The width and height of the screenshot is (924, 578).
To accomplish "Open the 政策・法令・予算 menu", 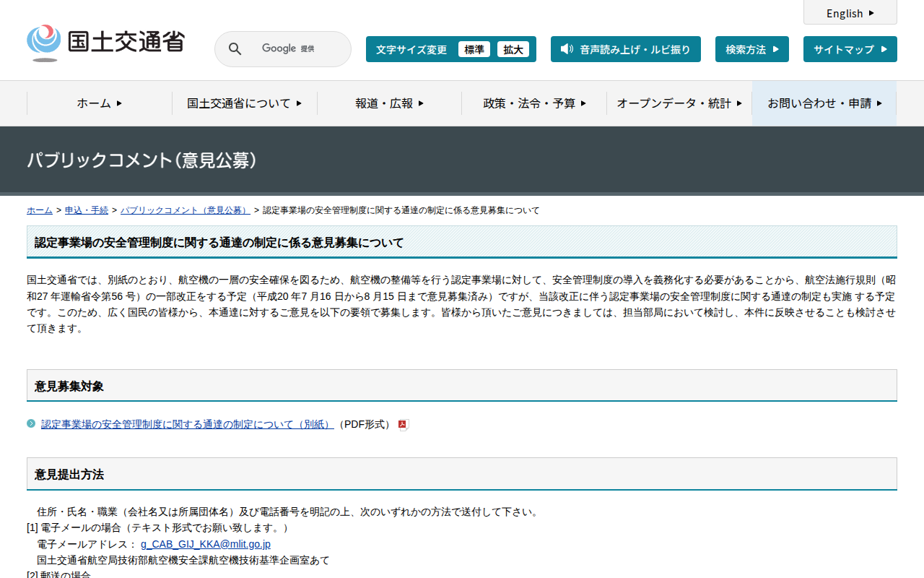I will pyautogui.click(x=534, y=103).
